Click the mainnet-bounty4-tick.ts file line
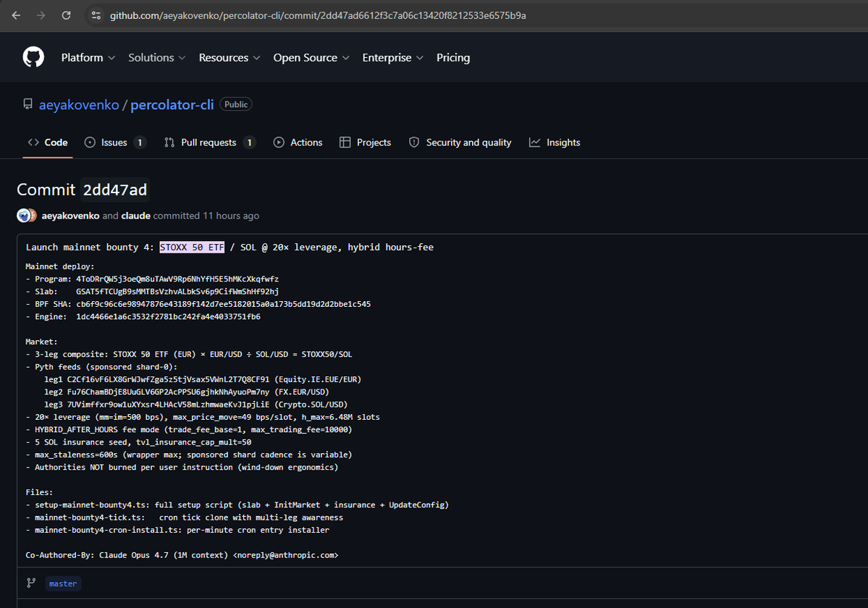 (x=185, y=518)
